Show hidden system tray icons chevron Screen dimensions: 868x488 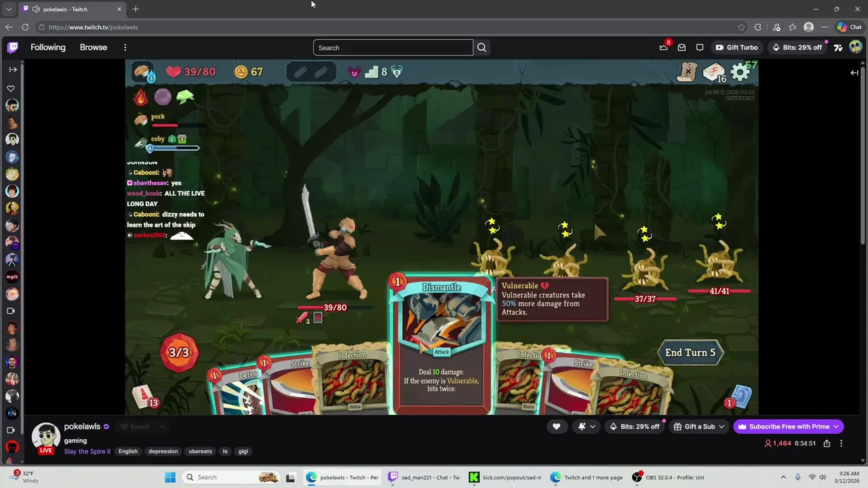click(x=783, y=477)
